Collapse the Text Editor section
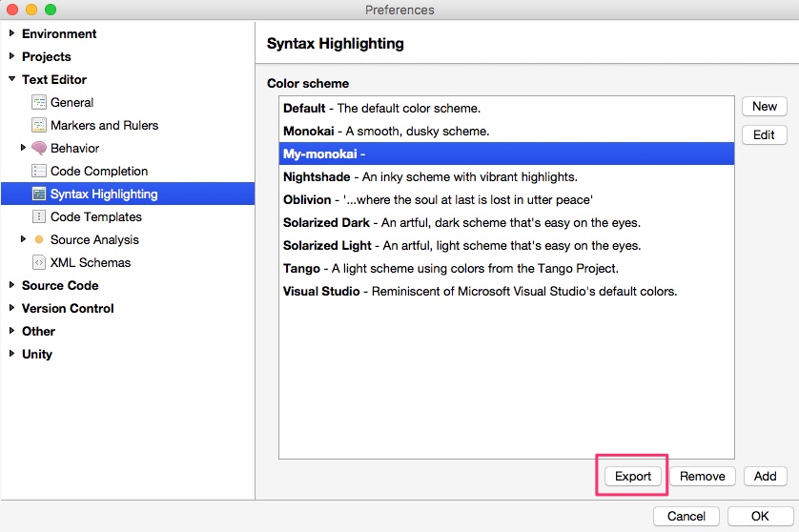Viewport: 799px width, 532px height. click(x=11, y=79)
